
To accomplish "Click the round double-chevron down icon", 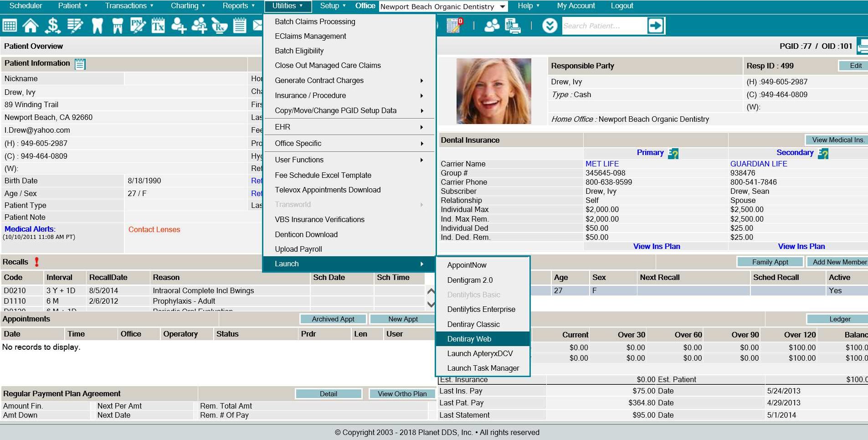I will [x=550, y=26].
